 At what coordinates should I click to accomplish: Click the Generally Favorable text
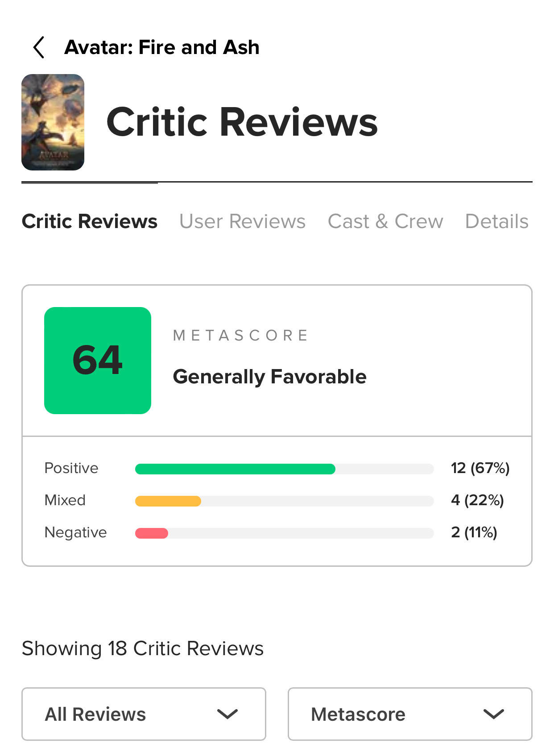point(269,377)
